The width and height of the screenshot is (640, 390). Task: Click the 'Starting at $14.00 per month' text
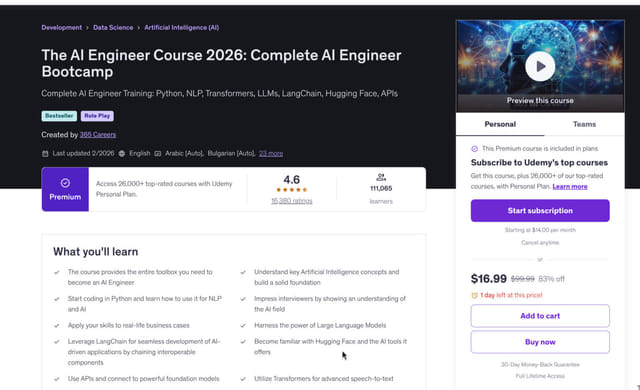point(540,230)
